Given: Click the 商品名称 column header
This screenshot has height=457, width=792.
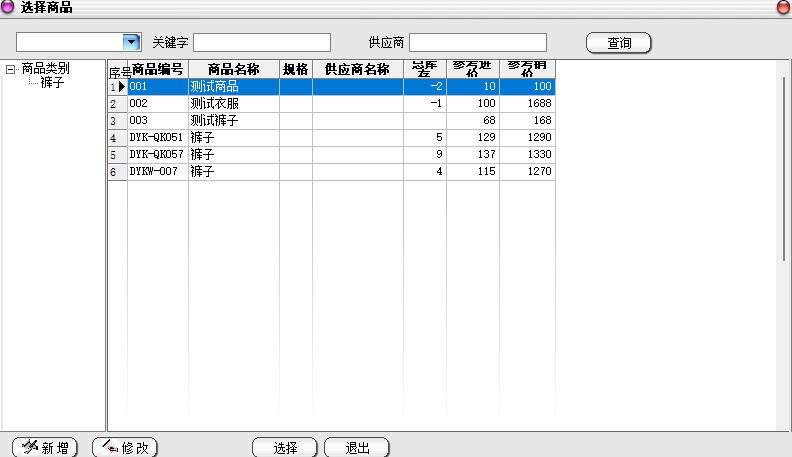Looking at the screenshot, I should 233,69.
